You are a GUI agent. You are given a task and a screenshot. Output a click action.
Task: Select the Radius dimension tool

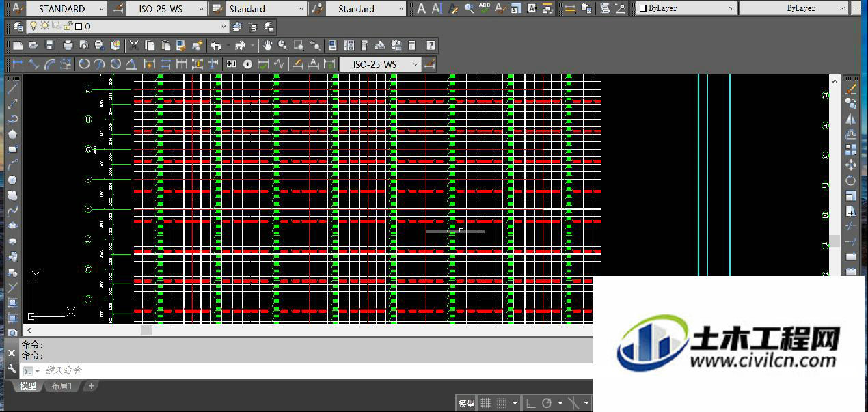click(84, 64)
